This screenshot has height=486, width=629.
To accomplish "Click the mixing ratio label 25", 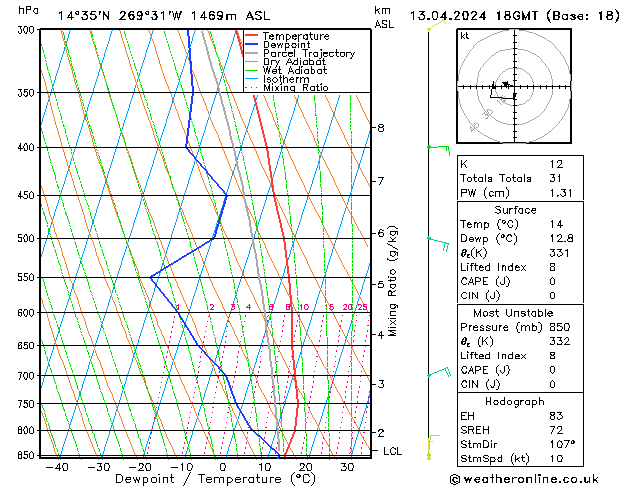I will click(362, 307).
